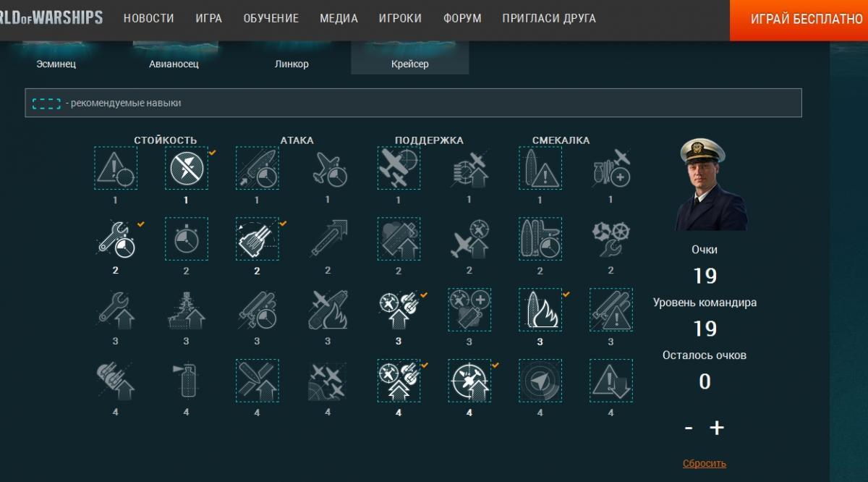Screen dimensions: 868x482
Task: Click the СМЕКАЛКА column heading
Action: coord(561,140)
